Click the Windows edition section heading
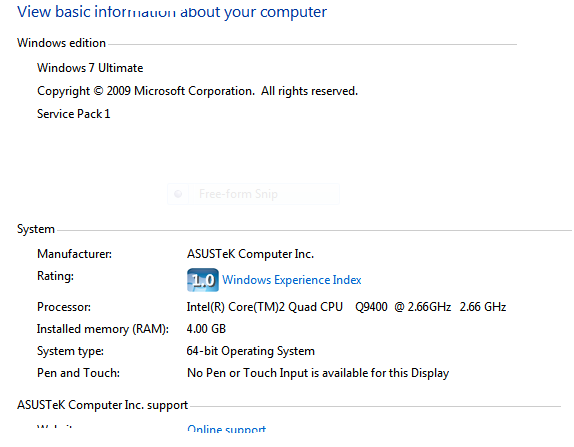Image resolution: width=574 pixels, height=447 pixels. coord(62,43)
